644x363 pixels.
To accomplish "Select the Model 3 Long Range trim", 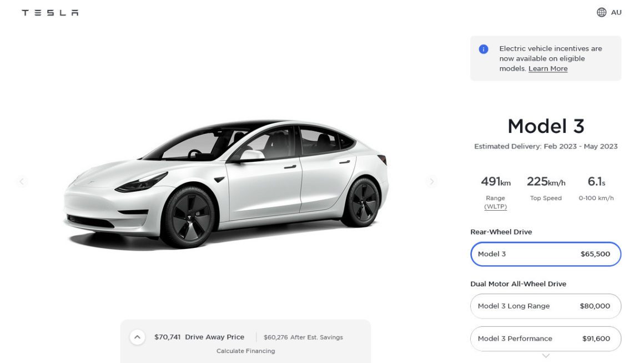I will pos(546,306).
